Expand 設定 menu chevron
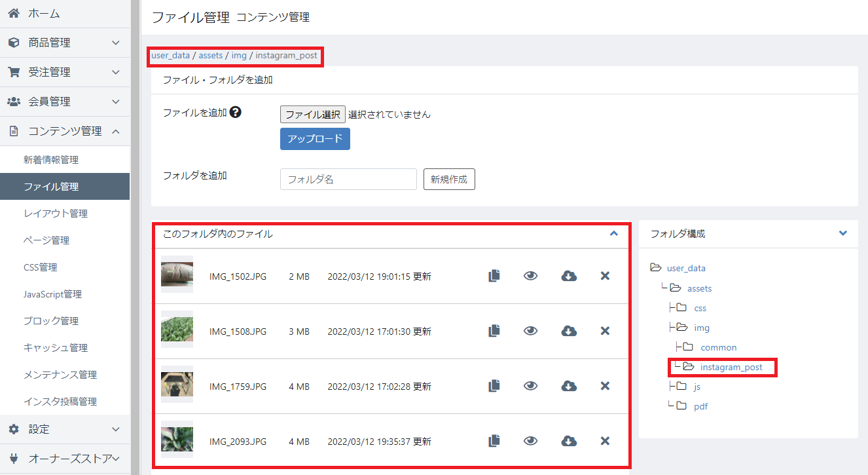The width and height of the screenshot is (868, 475). (x=116, y=429)
